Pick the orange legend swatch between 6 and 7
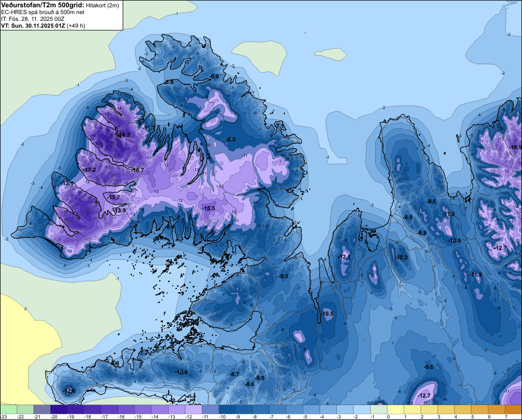 click(x=496, y=409)
